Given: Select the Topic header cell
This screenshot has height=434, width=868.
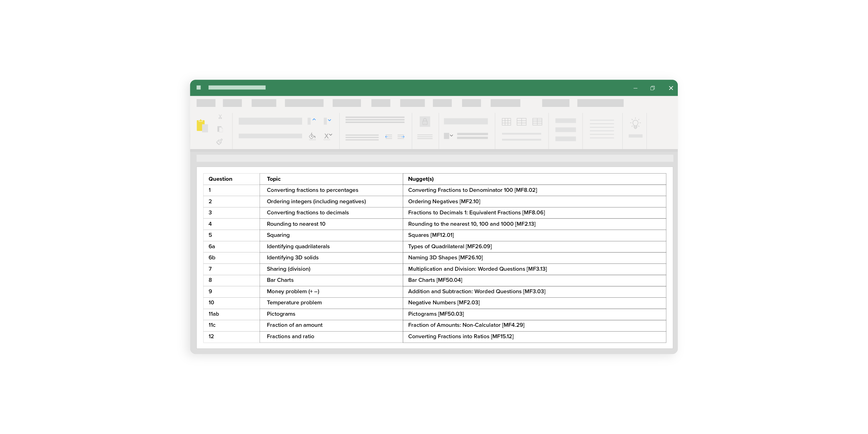Looking at the screenshot, I should click(x=331, y=179).
